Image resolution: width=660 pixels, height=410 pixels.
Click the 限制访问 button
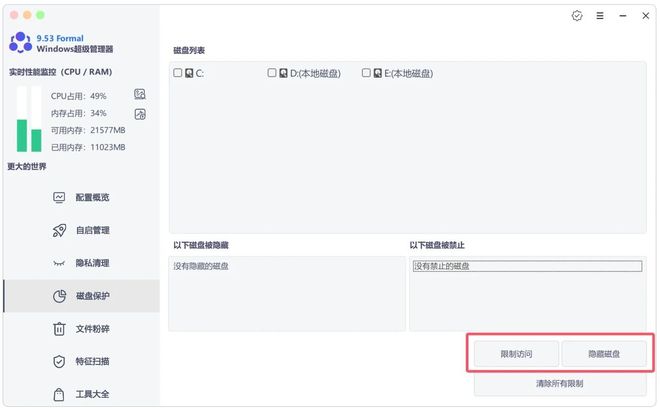(516, 354)
